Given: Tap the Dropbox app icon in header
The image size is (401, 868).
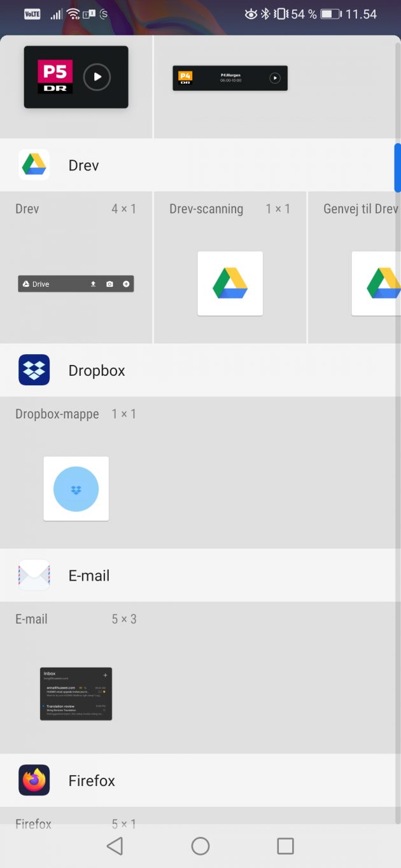Looking at the screenshot, I should click(x=34, y=370).
